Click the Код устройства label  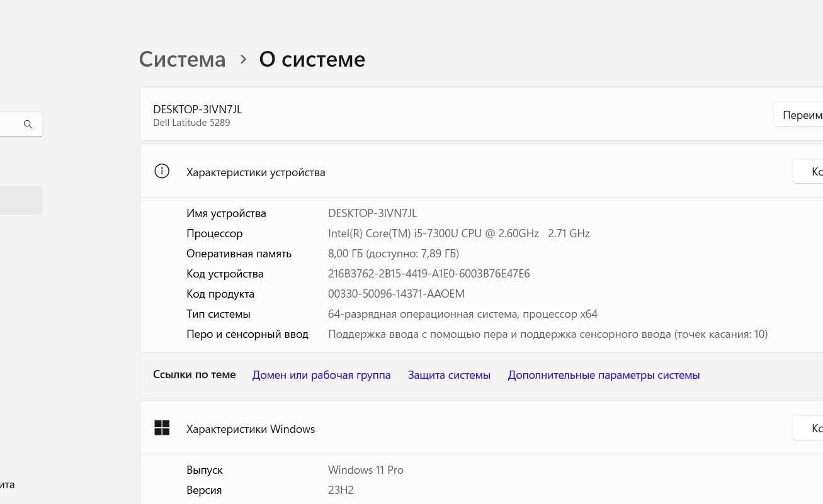pyautogui.click(x=225, y=274)
